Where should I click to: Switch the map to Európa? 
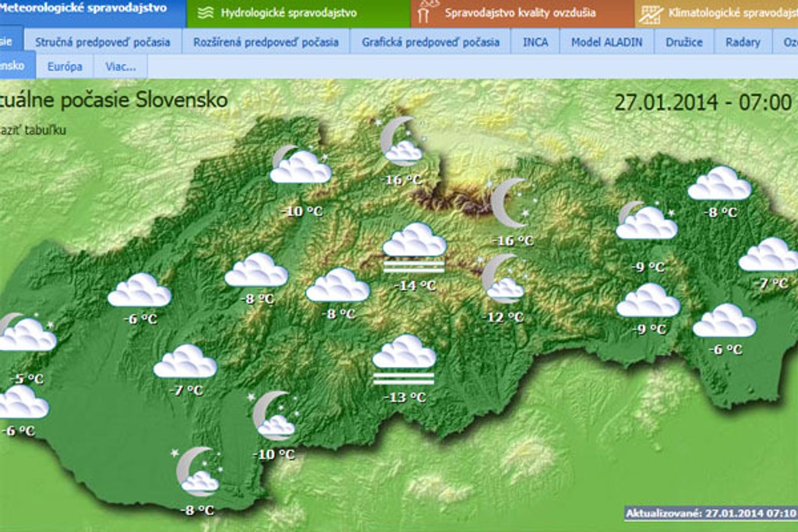coord(65,67)
